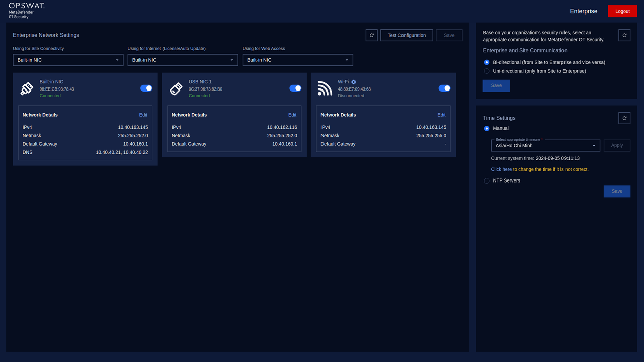
Task: Click Wi-Fi MAC address 48:89:E7:09:43:68
Action: coord(354,89)
